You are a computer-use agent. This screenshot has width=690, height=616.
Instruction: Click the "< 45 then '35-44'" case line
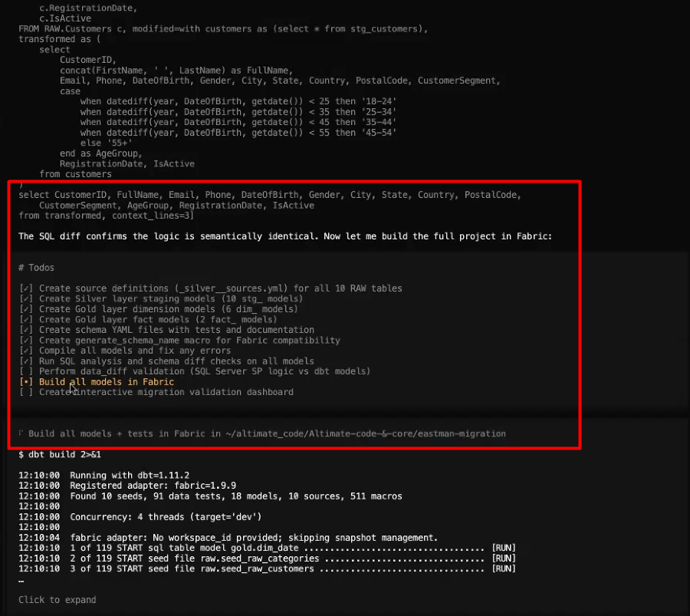pyautogui.click(x=238, y=122)
